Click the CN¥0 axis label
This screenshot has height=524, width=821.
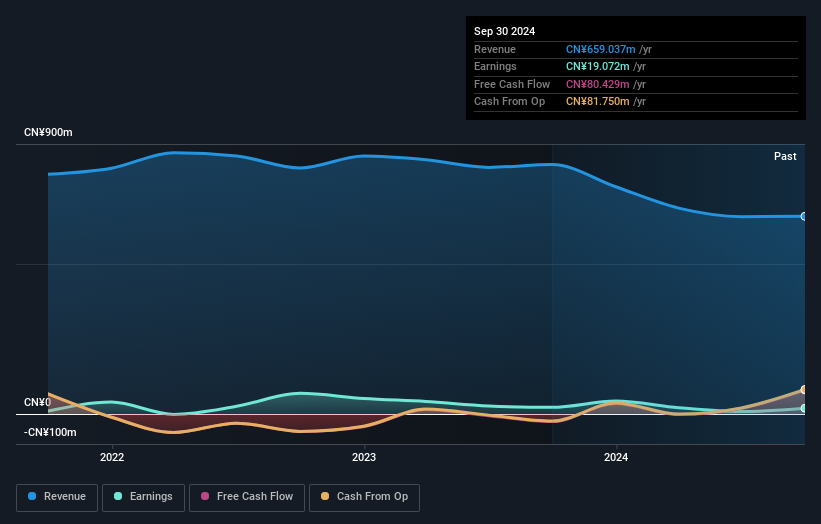click(x=38, y=402)
